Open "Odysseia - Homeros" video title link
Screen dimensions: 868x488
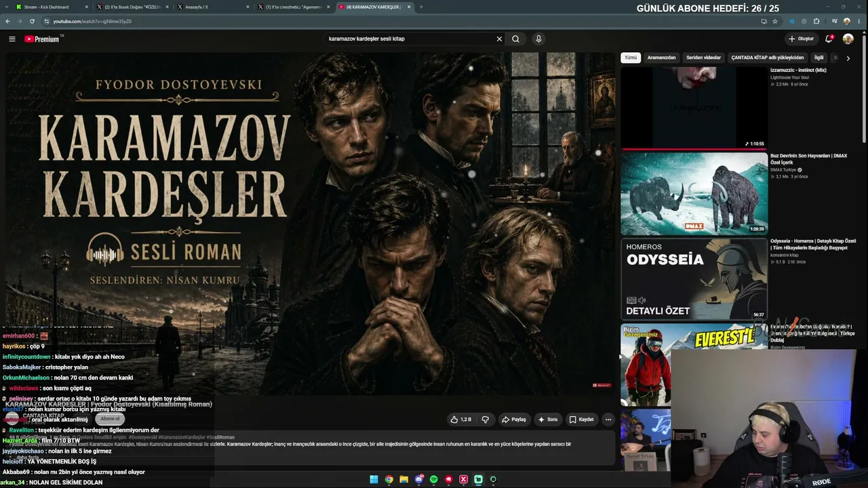tap(813, 245)
